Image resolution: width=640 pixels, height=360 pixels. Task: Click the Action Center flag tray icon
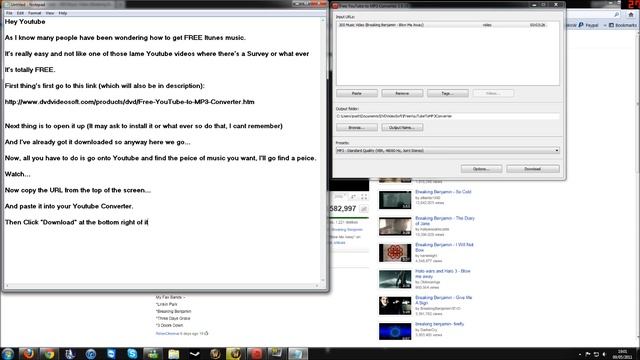tap(588, 354)
